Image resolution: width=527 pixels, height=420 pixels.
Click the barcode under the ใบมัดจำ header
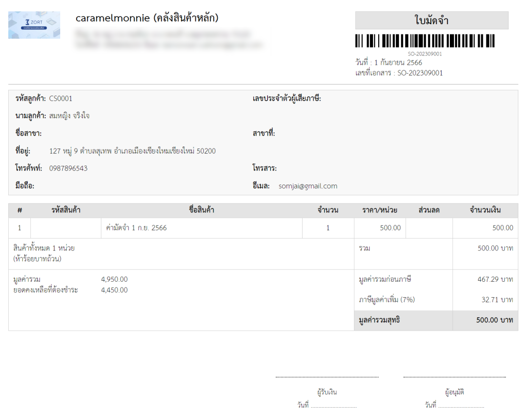coord(425,41)
